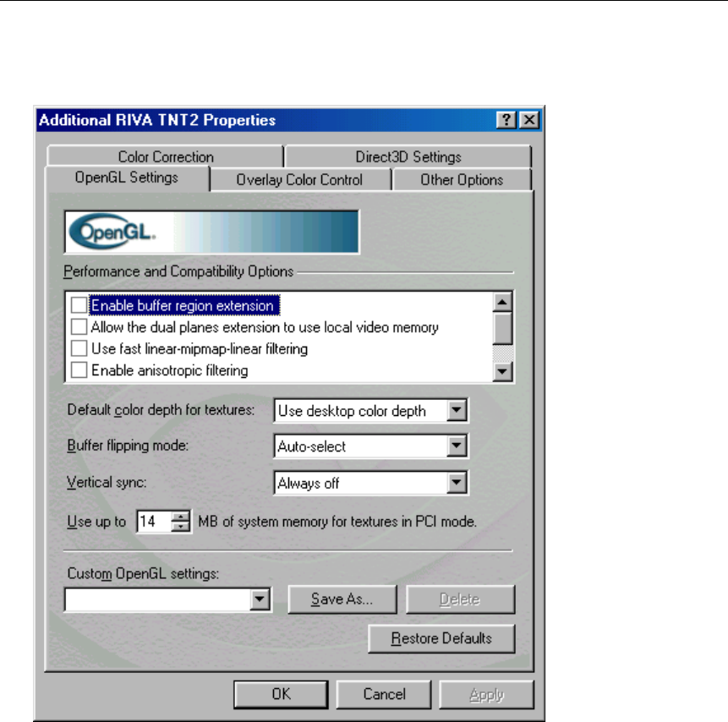Image resolution: width=728 pixels, height=722 pixels.
Task: Close the Additional RIVA TNT2 Properties dialog
Action: [529, 120]
